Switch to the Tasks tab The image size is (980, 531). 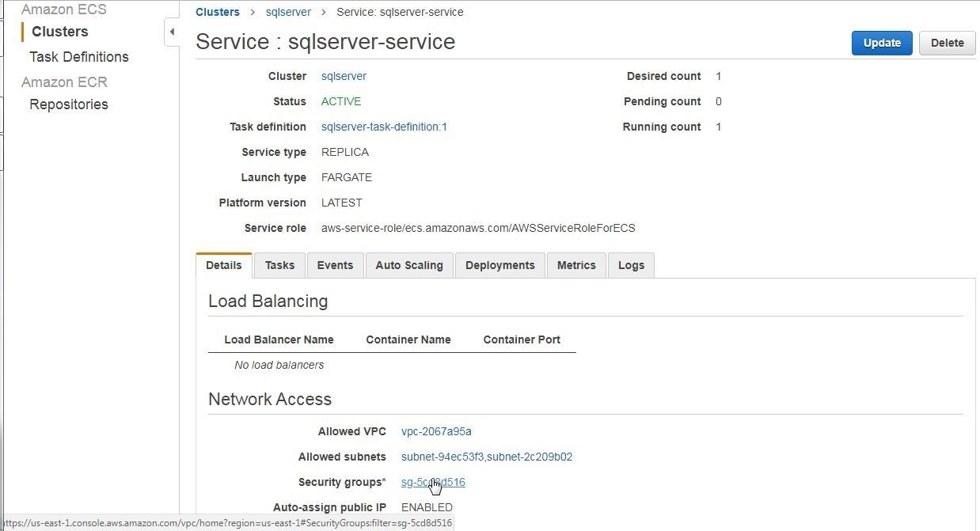pos(279,265)
